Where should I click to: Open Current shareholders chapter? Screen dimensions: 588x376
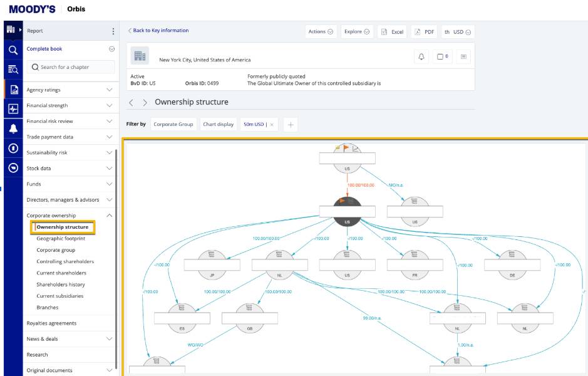click(x=61, y=273)
